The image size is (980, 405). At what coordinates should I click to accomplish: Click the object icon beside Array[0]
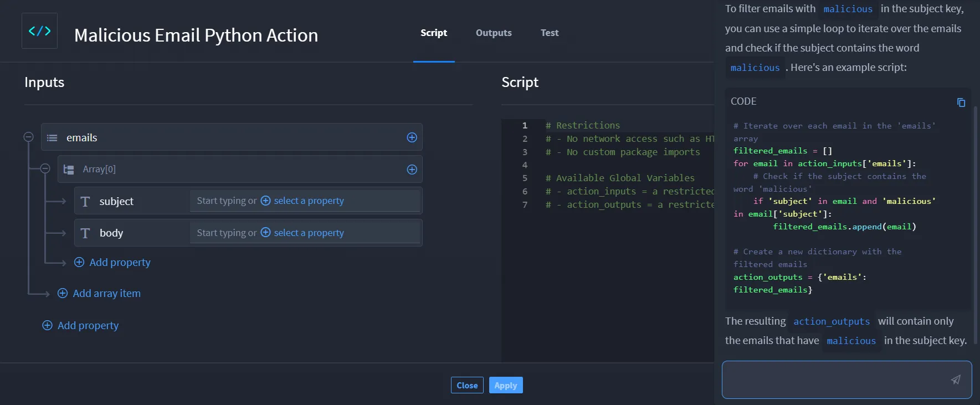(69, 170)
